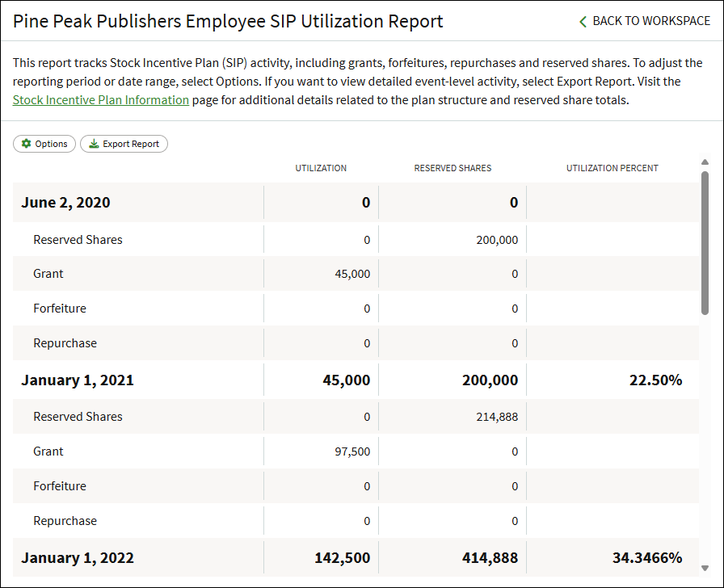Viewport: 724px width, 588px height.
Task: Click the January 1, 2022 row heading
Action: point(78,558)
